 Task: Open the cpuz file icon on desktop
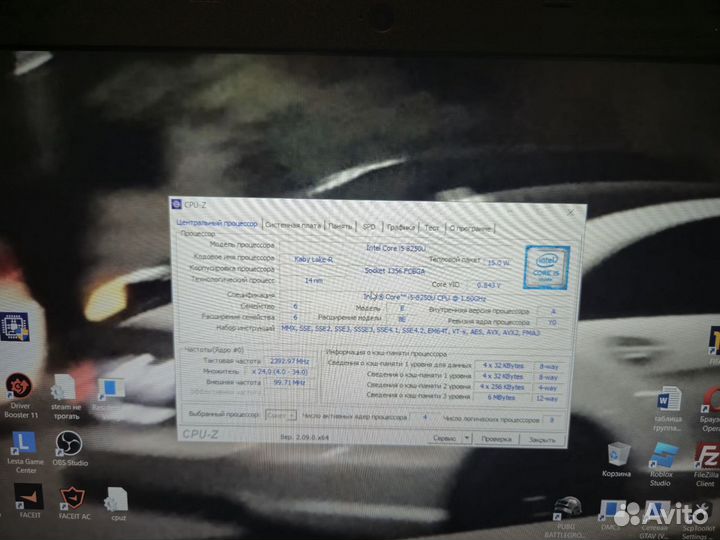click(x=117, y=503)
